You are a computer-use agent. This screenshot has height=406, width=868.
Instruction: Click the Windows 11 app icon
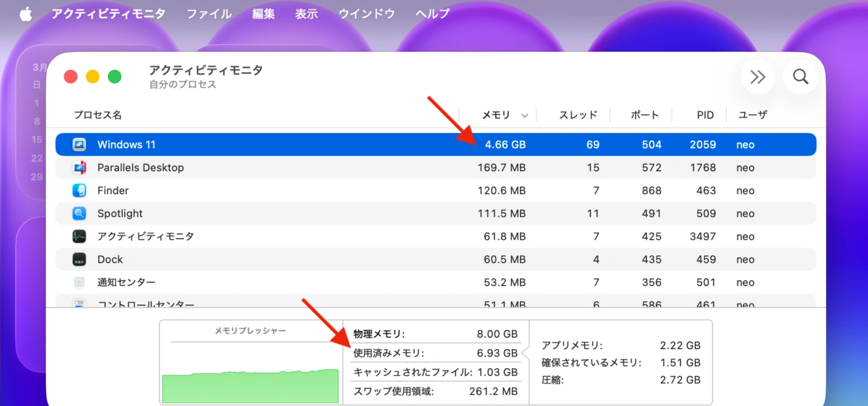tap(81, 144)
